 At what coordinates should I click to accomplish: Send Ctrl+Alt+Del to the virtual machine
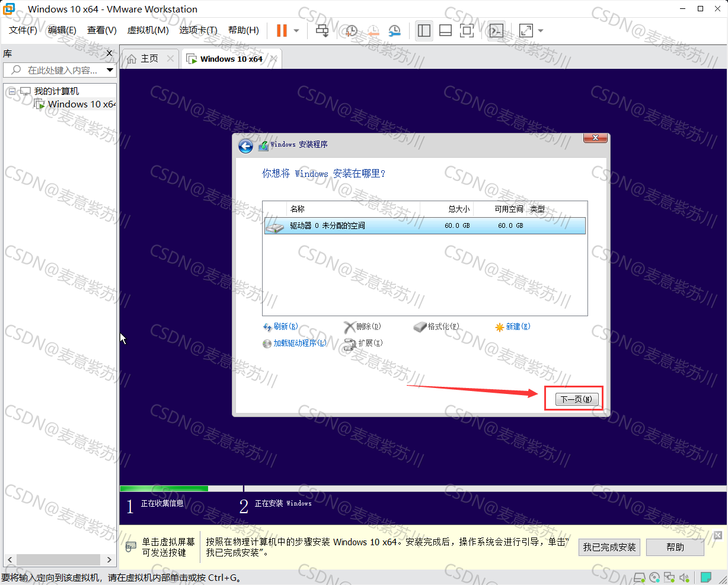point(322,30)
